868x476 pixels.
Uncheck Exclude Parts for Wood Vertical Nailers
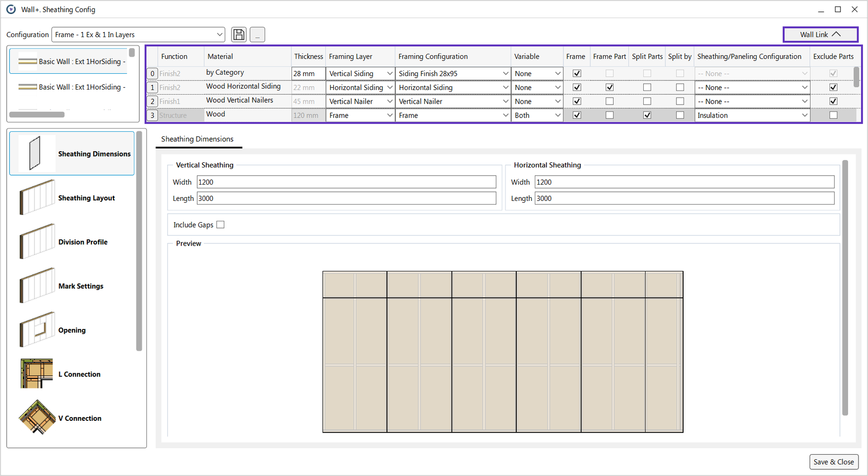click(x=833, y=101)
